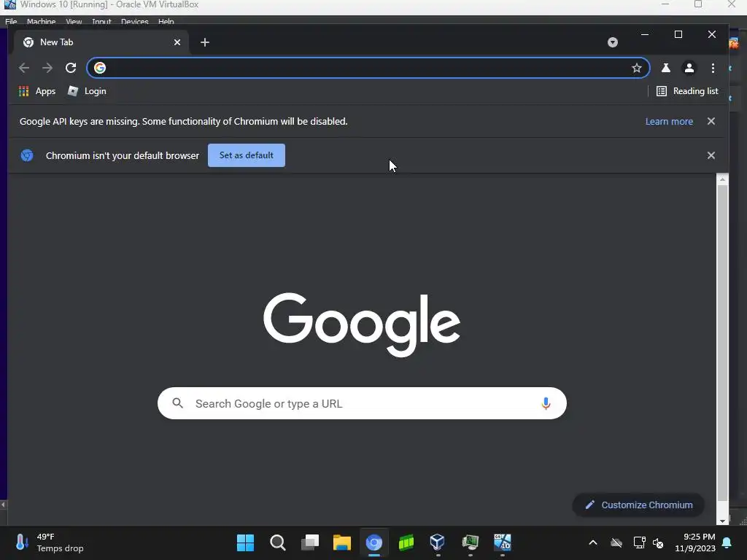Open the Apps bookmark shortcut

[x=37, y=91]
